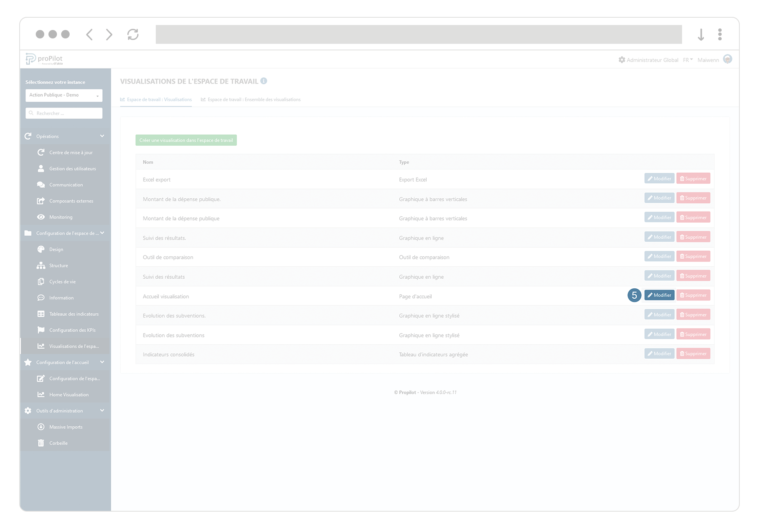
Task: Open the Corbeille trash section
Action: click(x=58, y=443)
